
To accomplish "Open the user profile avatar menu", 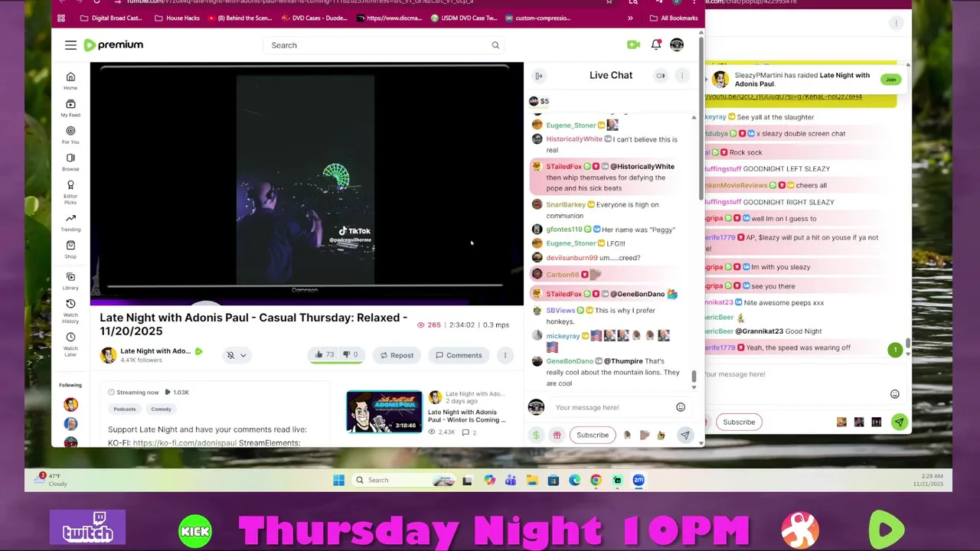I will point(677,45).
